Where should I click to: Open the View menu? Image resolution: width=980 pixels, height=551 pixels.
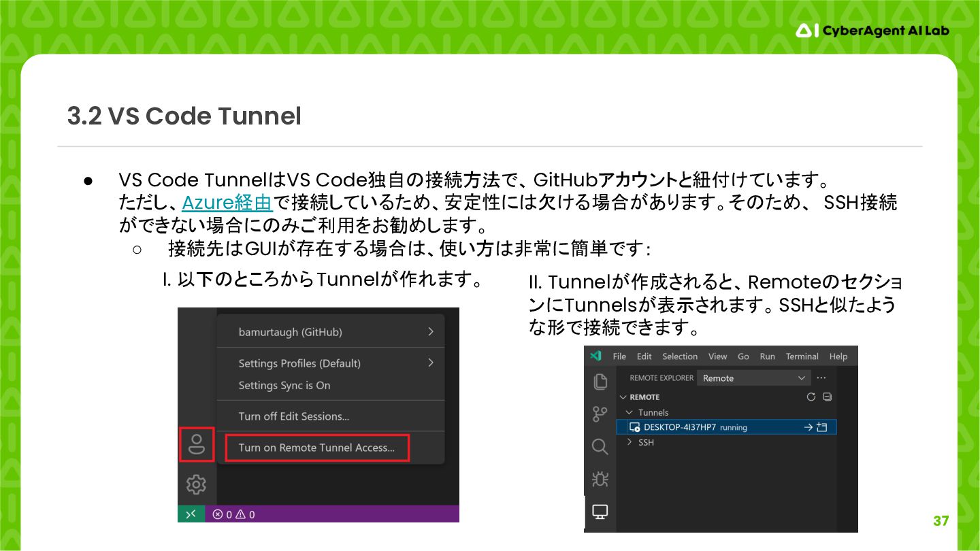(x=717, y=356)
